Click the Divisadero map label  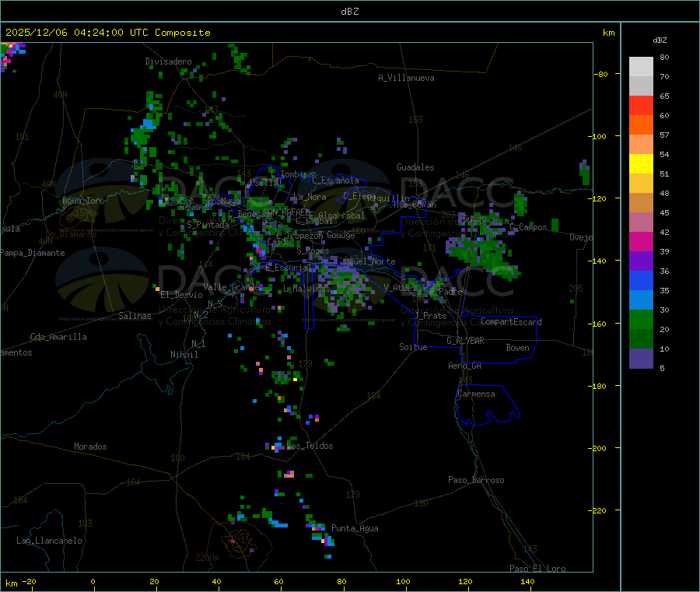click(168, 61)
